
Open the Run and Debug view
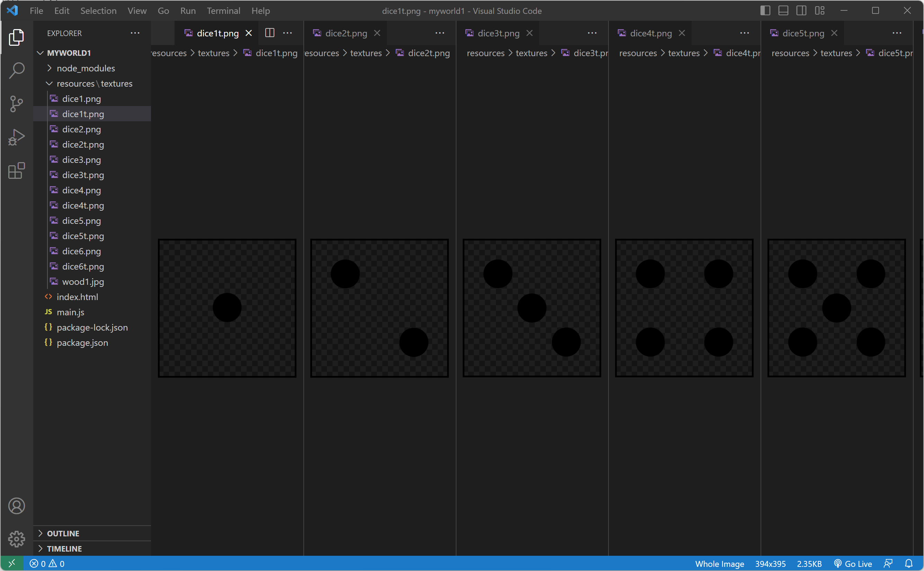[17, 137]
